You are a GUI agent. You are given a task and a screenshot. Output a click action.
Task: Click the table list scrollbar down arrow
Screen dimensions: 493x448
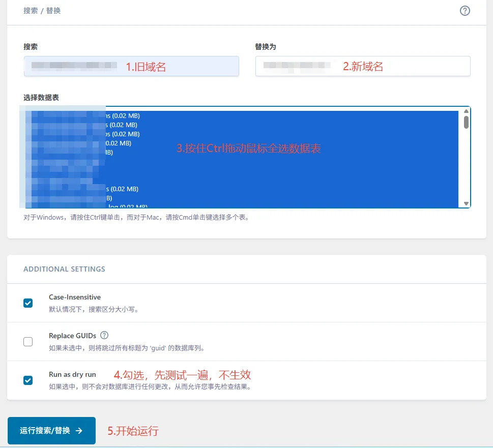coord(466,203)
